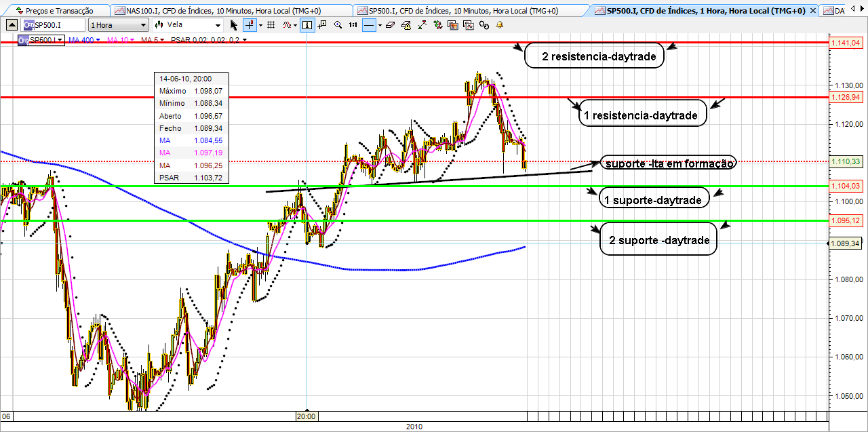Click the Máximo 1.098,07 value in info box
Image resolution: width=868 pixels, height=432 pixels.
pyautogui.click(x=208, y=90)
